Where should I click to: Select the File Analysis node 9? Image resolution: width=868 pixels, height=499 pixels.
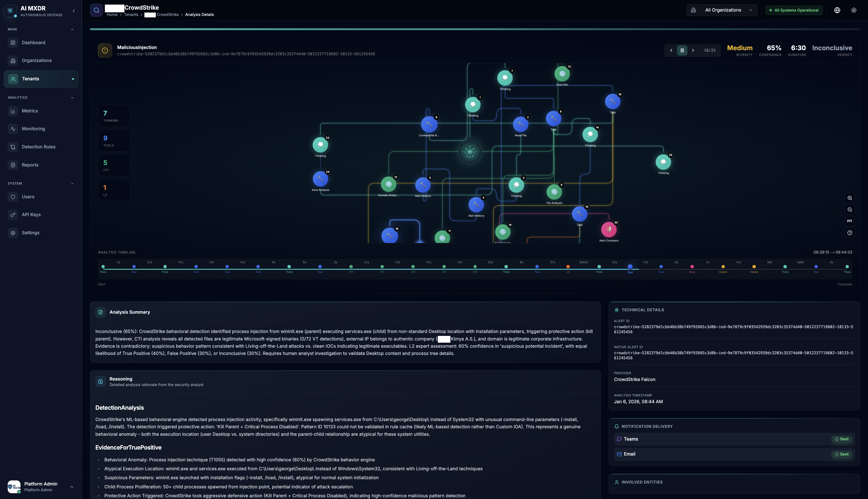pyautogui.click(x=554, y=192)
